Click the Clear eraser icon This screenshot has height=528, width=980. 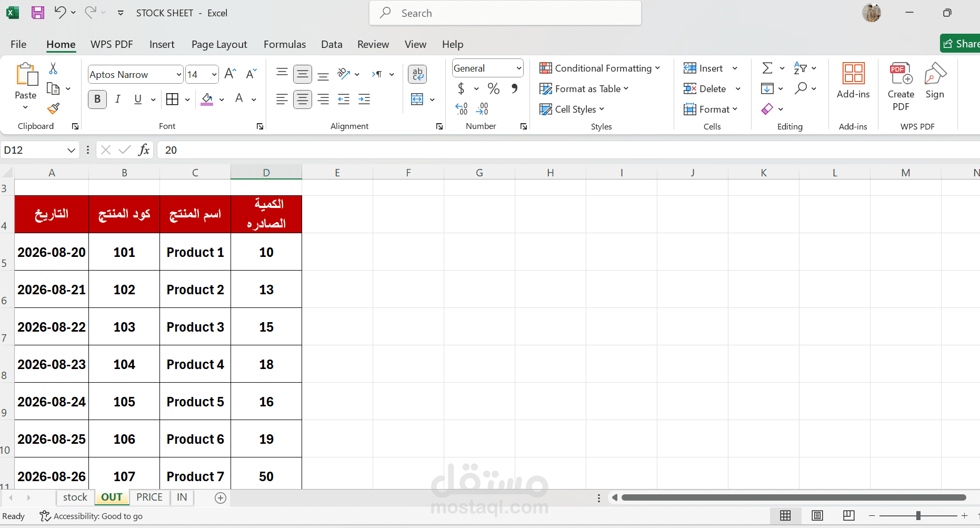tap(767, 109)
